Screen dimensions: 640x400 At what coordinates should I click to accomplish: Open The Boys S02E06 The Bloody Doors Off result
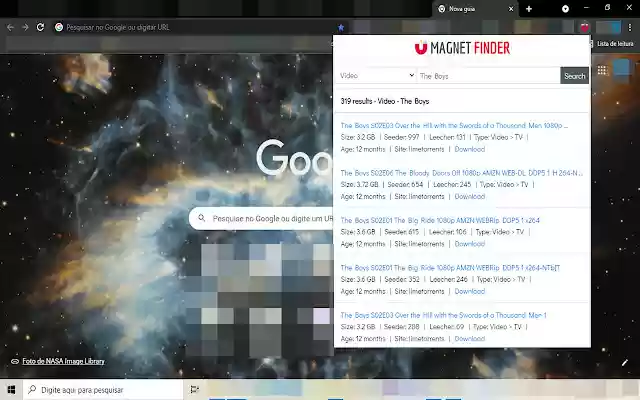pos(461,173)
